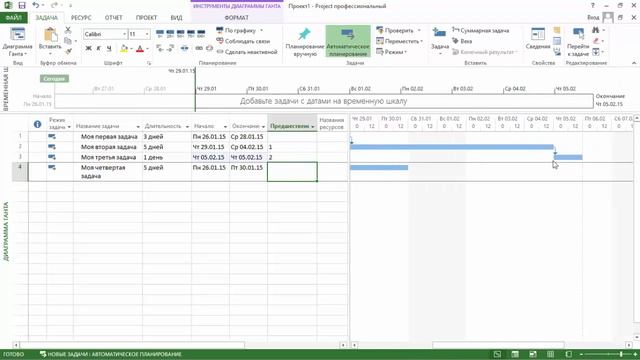Screen dimensions: 640x360
Task: Open Окончание column filter dropdown
Action: (x=263, y=127)
